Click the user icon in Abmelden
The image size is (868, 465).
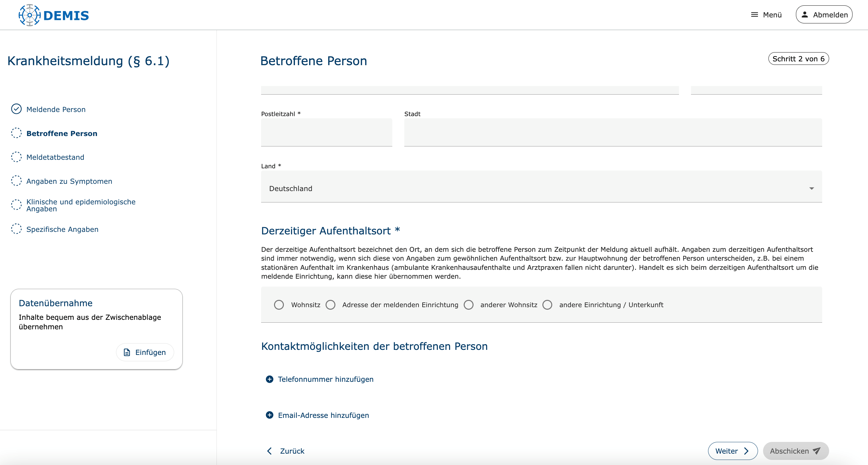[805, 15]
